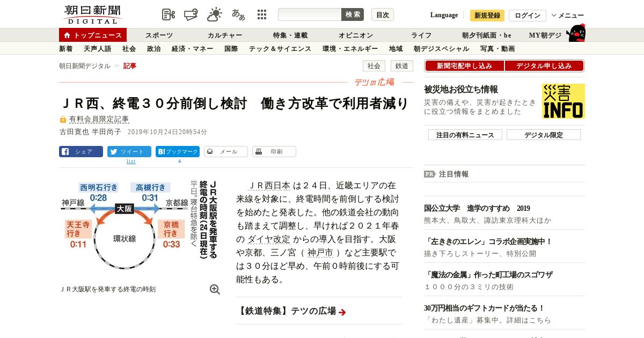Tweet this article
This screenshot has width=644, height=338.
[x=129, y=151]
